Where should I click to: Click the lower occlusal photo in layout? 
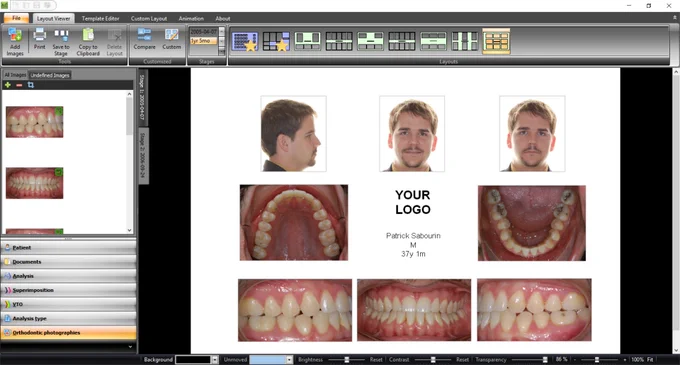(x=532, y=223)
